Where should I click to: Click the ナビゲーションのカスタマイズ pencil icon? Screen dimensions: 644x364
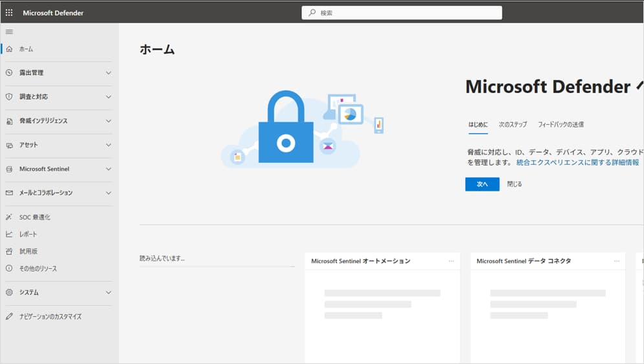9,317
